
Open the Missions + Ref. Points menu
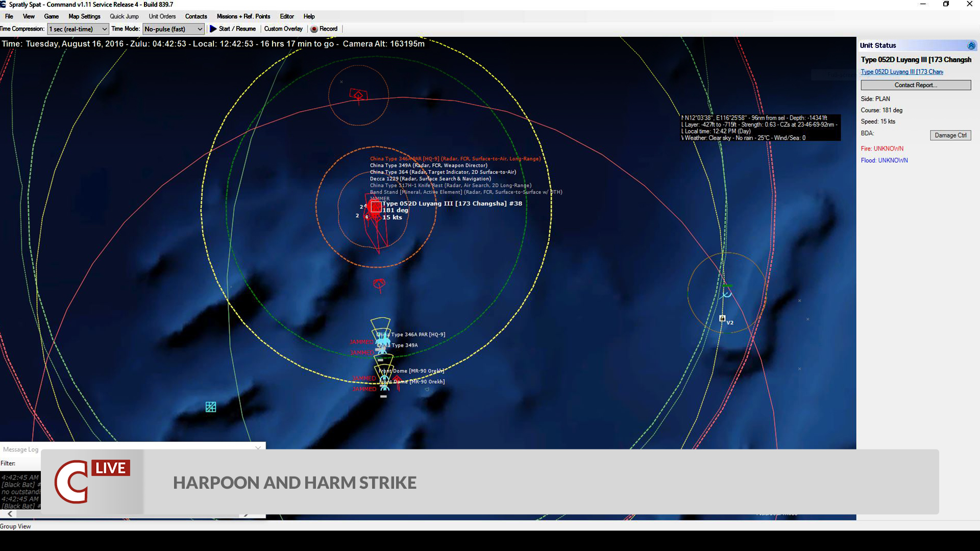coord(243,16)
